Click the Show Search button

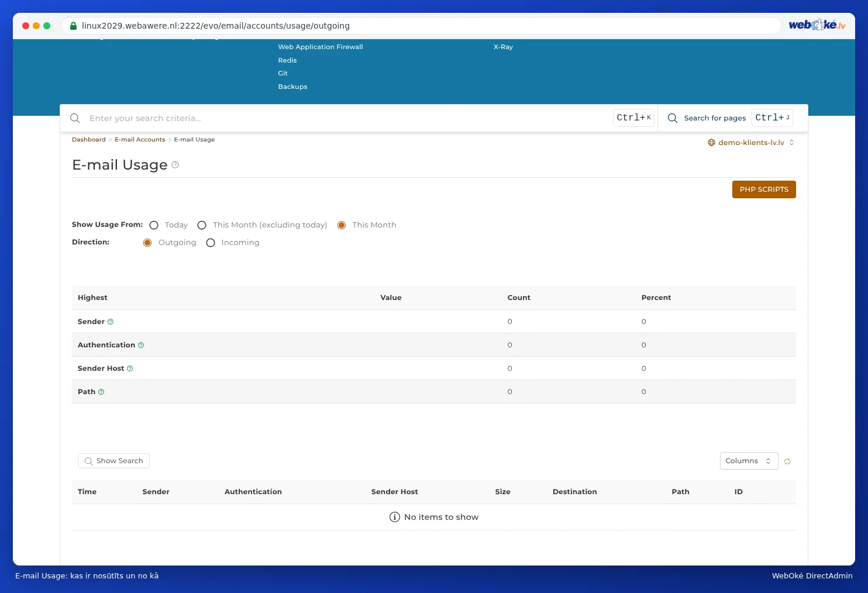point(113,461)
